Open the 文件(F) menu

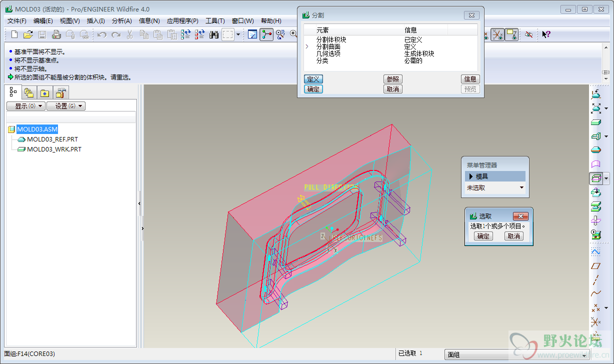pyautogui.click(x=17, y=21)
